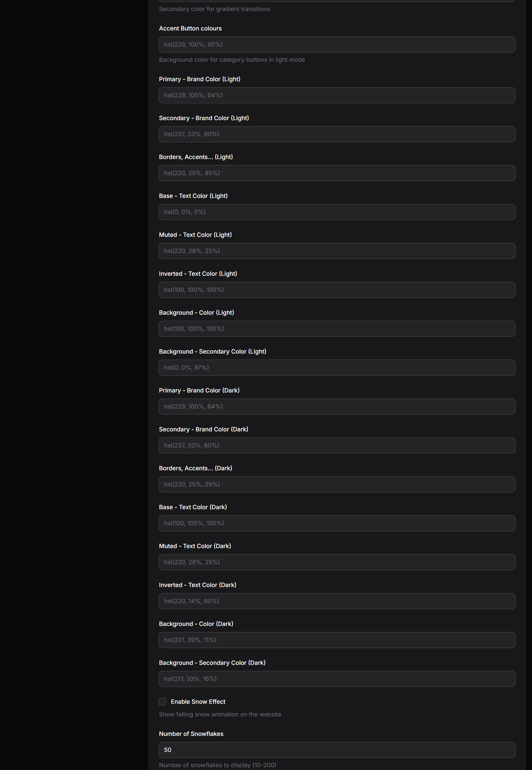The image size is (532, 770).
Task: Select the Borders, Accents (Light) field
Action: tap(337, 173)
